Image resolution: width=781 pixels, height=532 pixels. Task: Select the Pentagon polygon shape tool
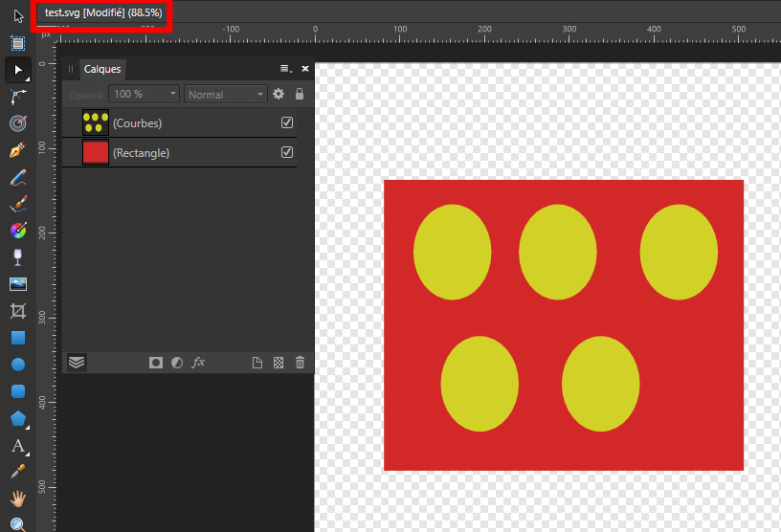pyautogui.click(x=18, y=418)
